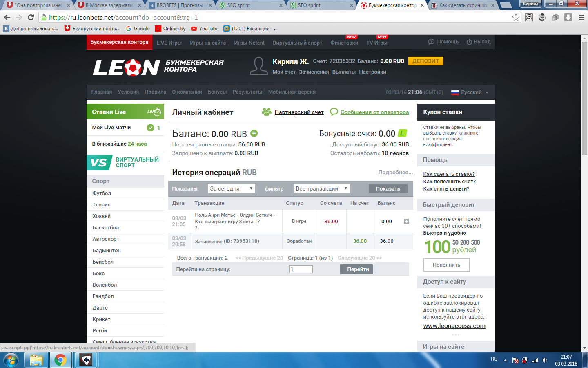Click the Показать button
588x368 pixels.
(388, 188)
